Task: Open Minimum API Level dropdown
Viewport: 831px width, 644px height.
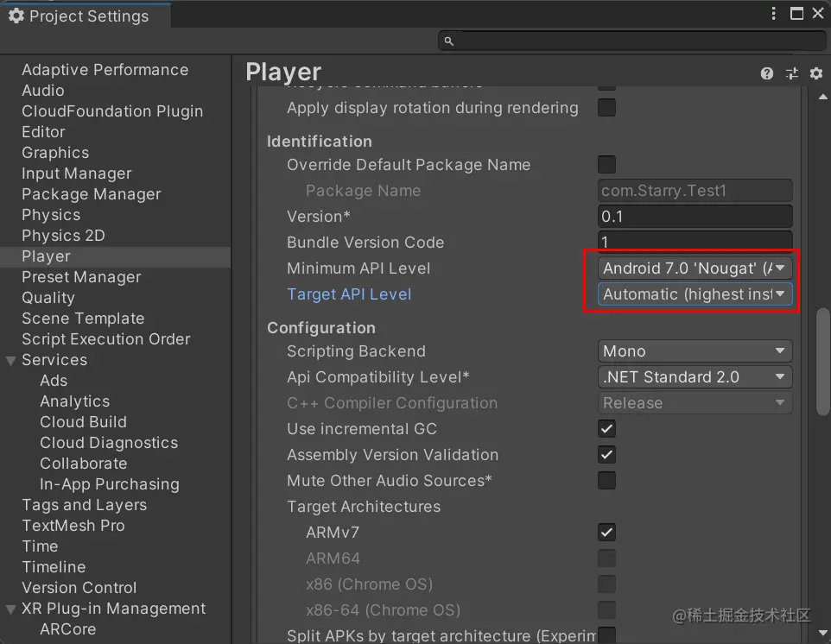Action: pos(695,268)
